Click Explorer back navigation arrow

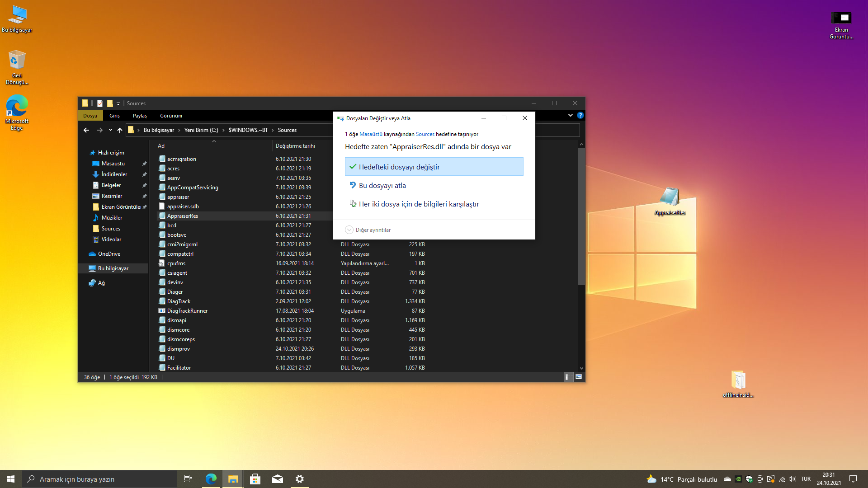(86, 130)
